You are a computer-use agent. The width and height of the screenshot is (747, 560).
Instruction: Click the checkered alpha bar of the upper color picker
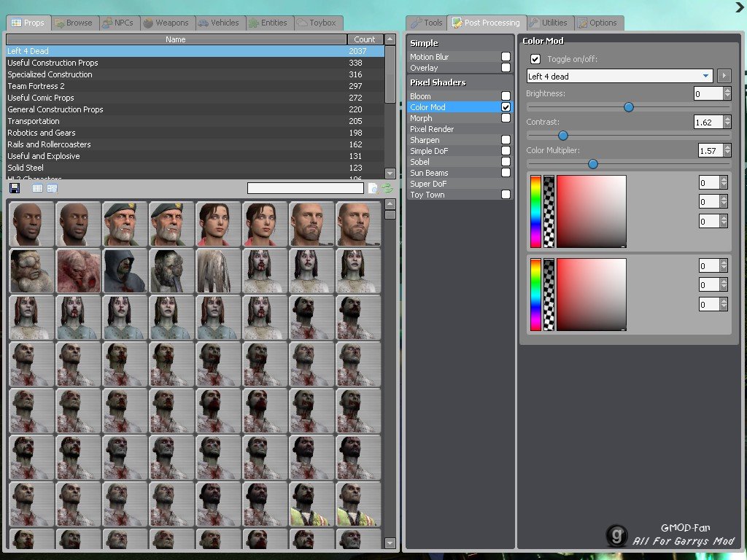(549, 211)
